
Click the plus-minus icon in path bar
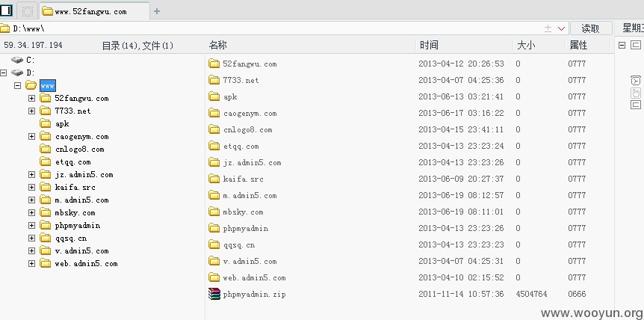point(548,28)
